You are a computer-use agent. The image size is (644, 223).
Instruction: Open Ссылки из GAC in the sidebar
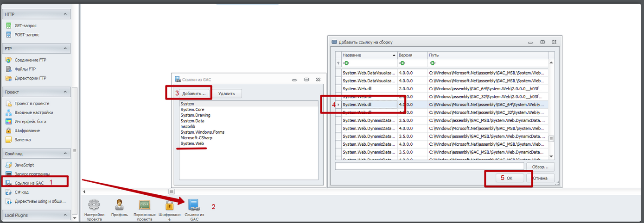tap(29, 183)
